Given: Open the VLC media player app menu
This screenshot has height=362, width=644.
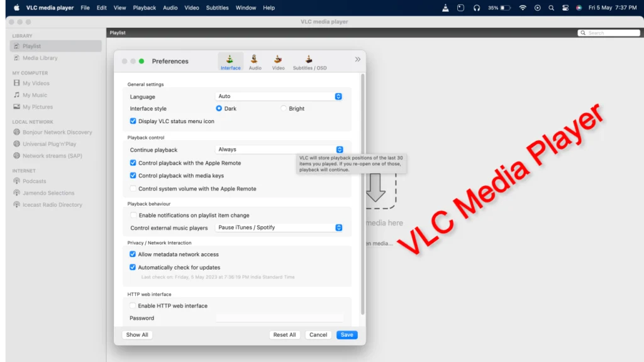Looking at the screenshot, I should 50,8.
